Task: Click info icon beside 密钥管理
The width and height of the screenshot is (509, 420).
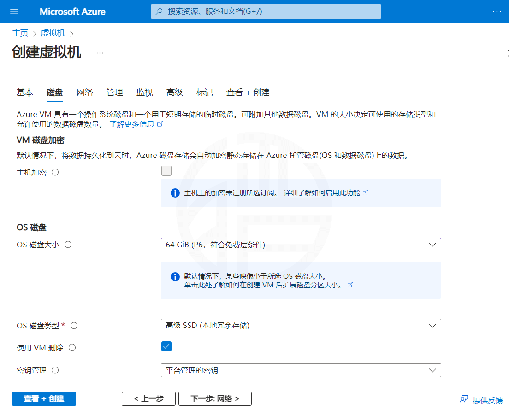Action: tap(55, 370)
